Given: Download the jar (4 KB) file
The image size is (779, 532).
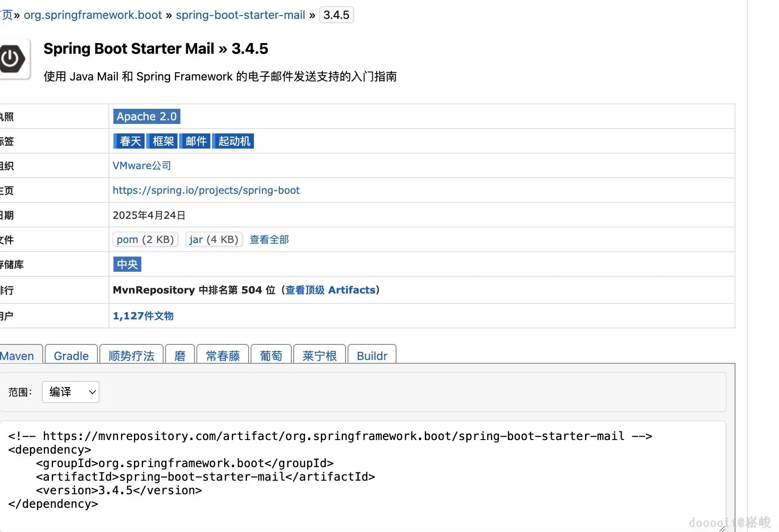Looking at the screenshot, I should click(214, 239).
